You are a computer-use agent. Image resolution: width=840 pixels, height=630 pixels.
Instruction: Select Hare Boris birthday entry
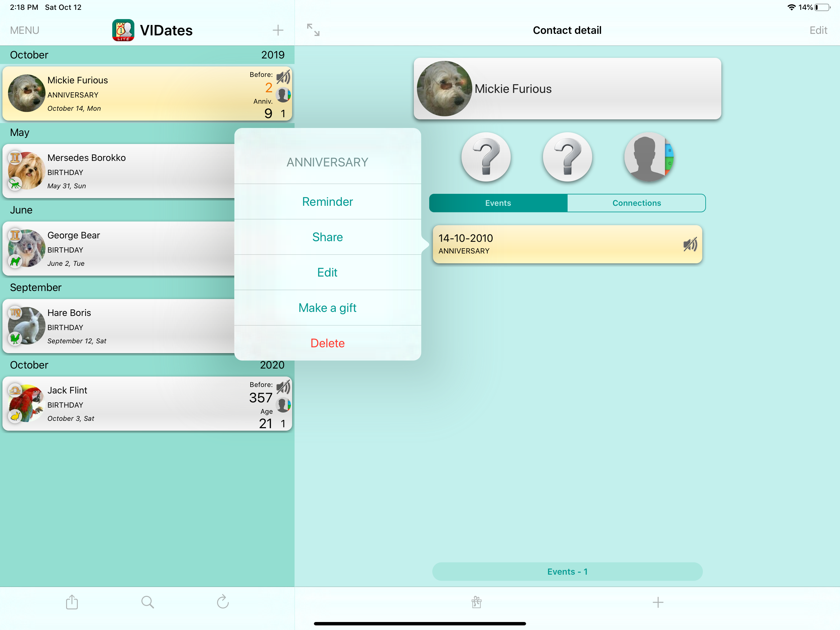(118, 326)
